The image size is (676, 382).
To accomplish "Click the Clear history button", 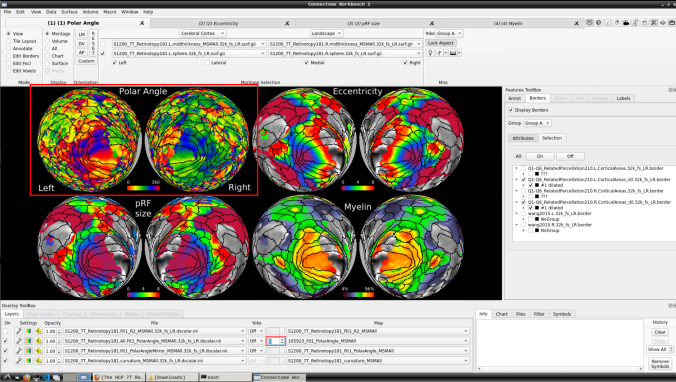I will [660, 332].
